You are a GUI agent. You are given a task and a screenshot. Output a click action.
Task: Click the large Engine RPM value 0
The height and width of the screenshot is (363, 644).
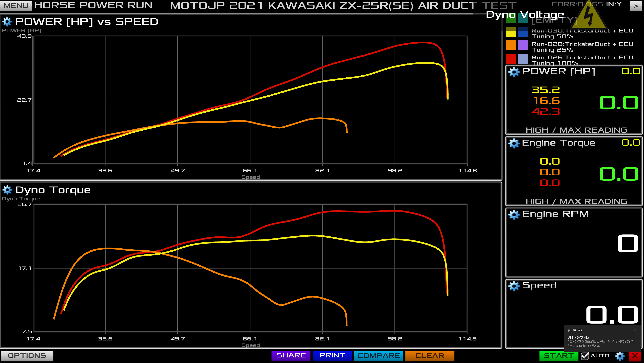pos(628,243)
